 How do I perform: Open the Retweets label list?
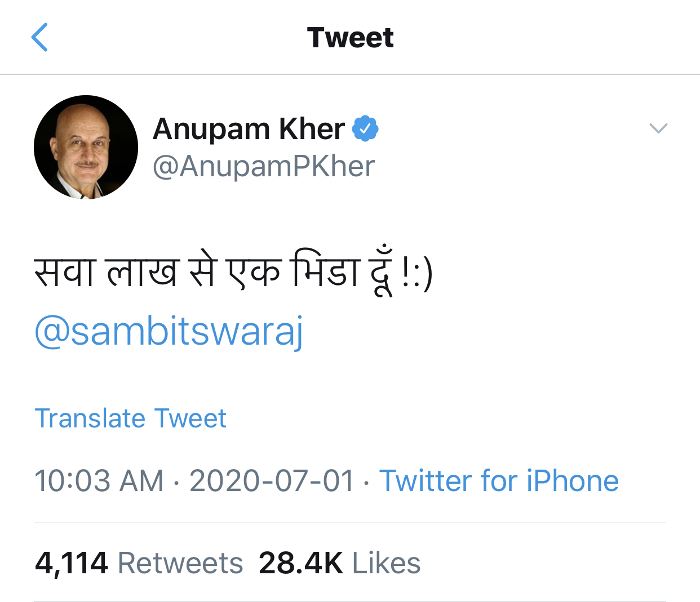[180, 563]
